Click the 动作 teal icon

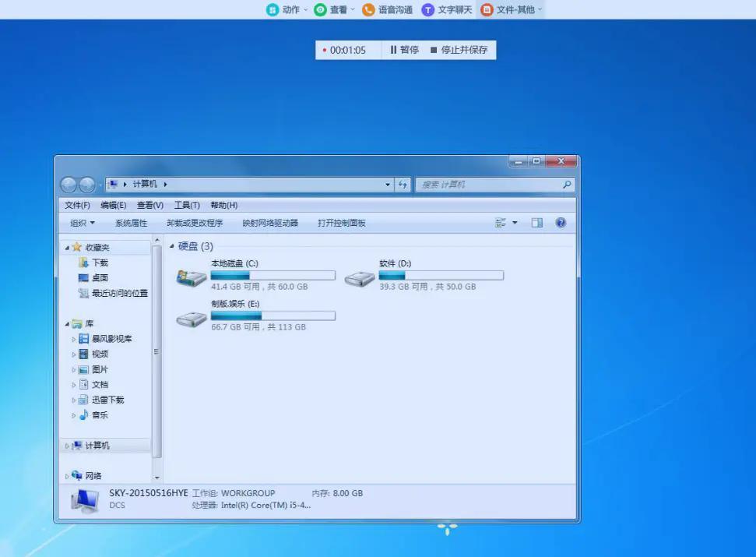coord(273,9)
